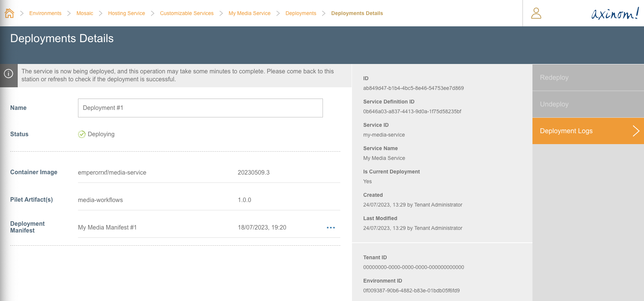Viewport: 644px width, 301px height.
Task: Open Hosting Service breadcrumb link
Action: (x=126, y=14)
